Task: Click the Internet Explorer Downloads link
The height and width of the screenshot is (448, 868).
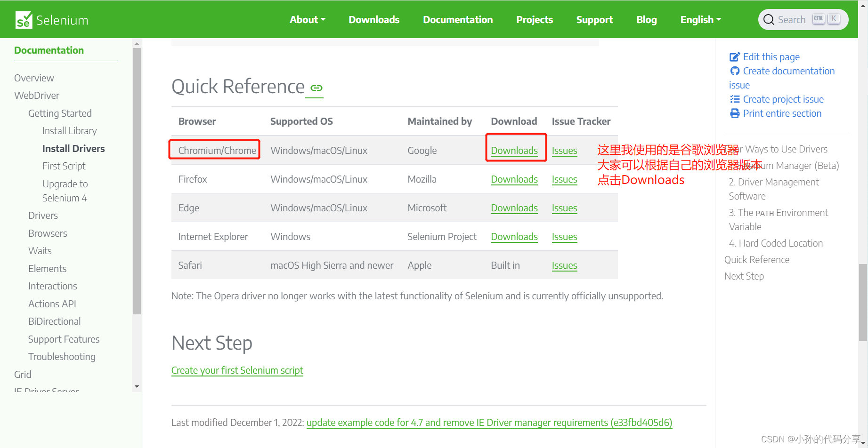Action: point(514,237)
